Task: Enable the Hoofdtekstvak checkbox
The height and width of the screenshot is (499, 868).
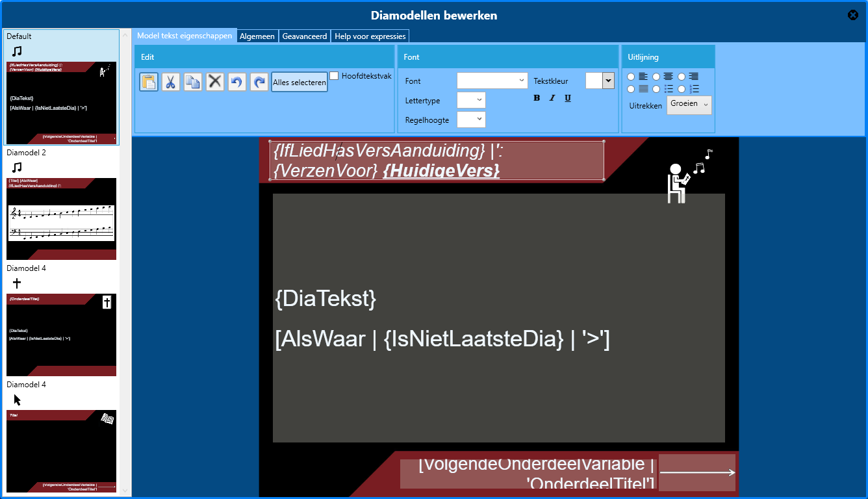Action: click(334, 76)
